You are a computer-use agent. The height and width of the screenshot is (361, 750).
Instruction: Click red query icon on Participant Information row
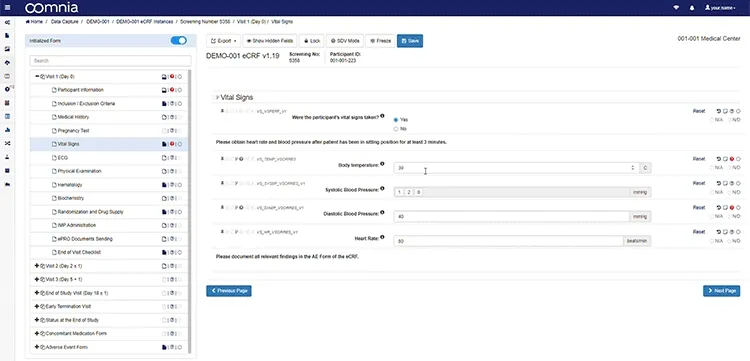[x=172, y=89]
